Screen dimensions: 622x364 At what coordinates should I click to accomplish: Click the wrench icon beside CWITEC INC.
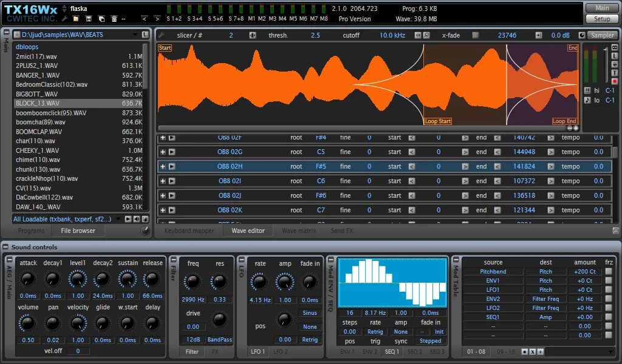tap(64, 18)
